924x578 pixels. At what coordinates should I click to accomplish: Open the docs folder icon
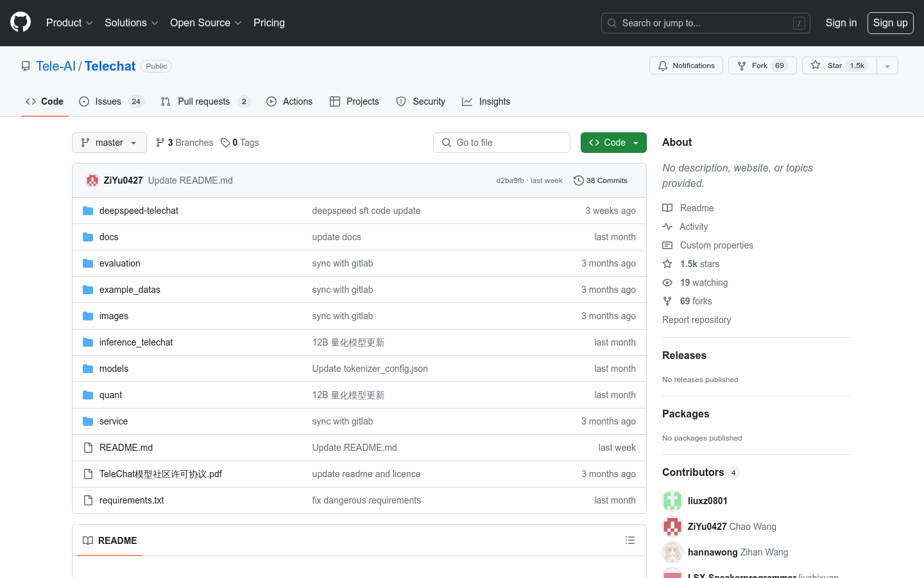point(88,237)
